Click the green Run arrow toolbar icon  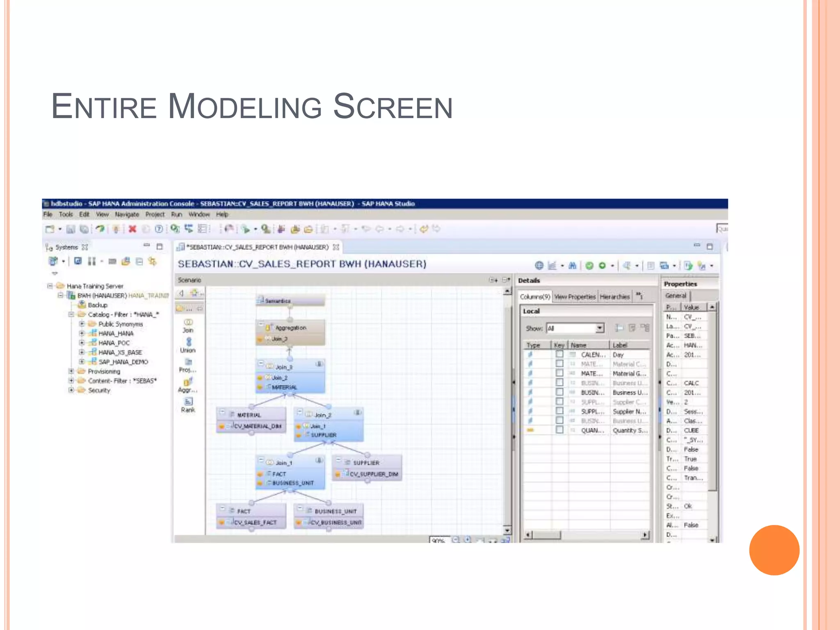tap(246, 229)
